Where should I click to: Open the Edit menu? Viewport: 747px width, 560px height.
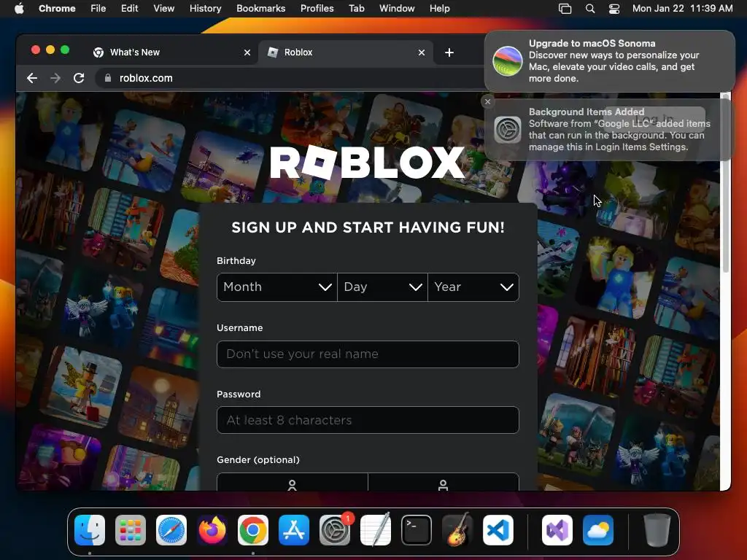[130, 9]
